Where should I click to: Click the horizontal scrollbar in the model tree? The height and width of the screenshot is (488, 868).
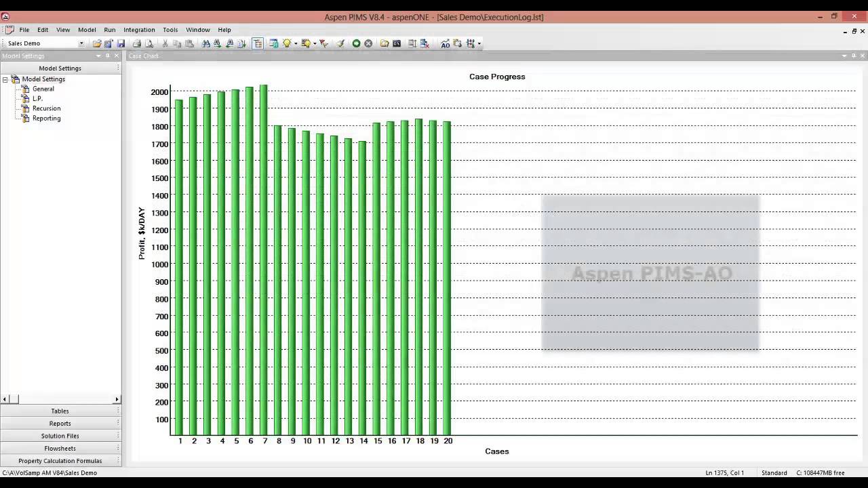61,399
